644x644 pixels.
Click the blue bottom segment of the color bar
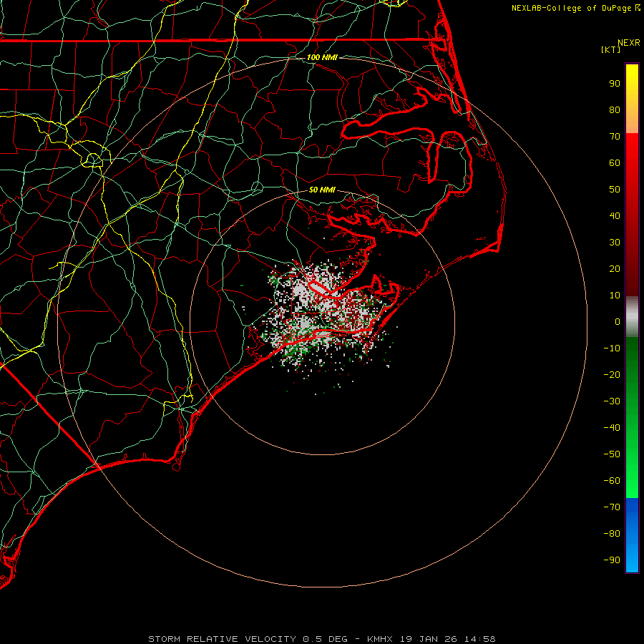pos(632,535)
